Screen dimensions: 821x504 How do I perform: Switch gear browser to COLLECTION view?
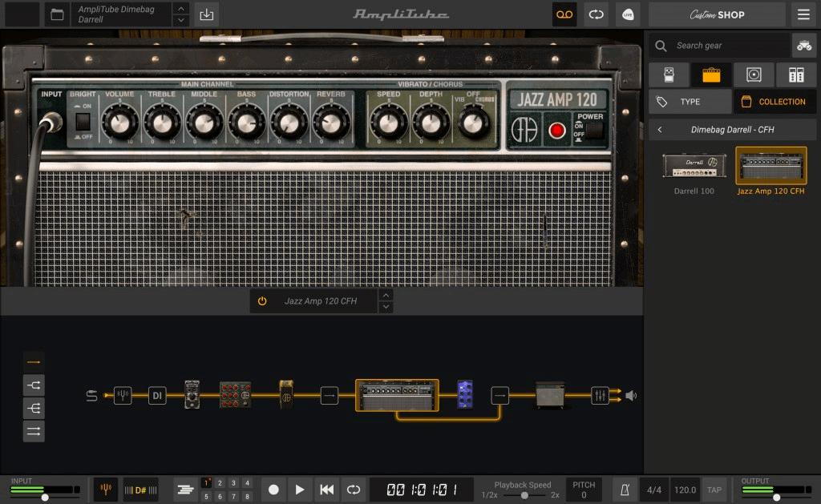[x=775, y=102]
